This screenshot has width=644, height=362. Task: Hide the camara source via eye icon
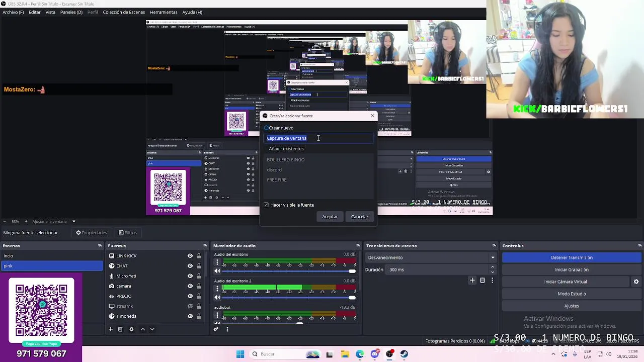click(x=190, y=286)
